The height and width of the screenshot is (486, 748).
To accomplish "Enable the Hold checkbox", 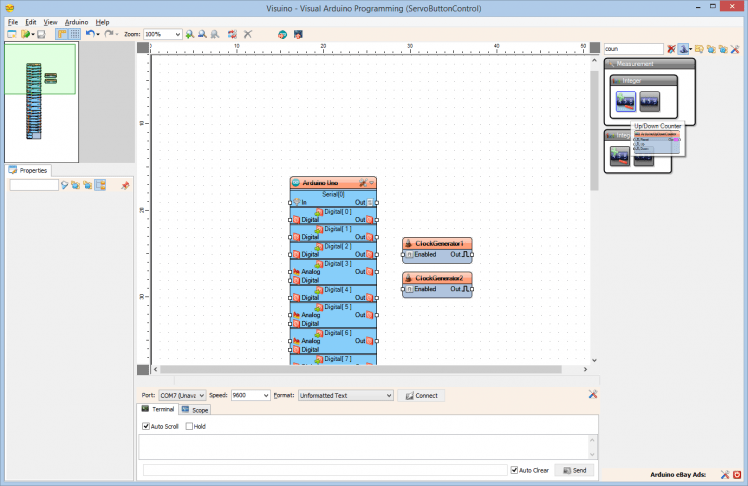I will [190, 426].
